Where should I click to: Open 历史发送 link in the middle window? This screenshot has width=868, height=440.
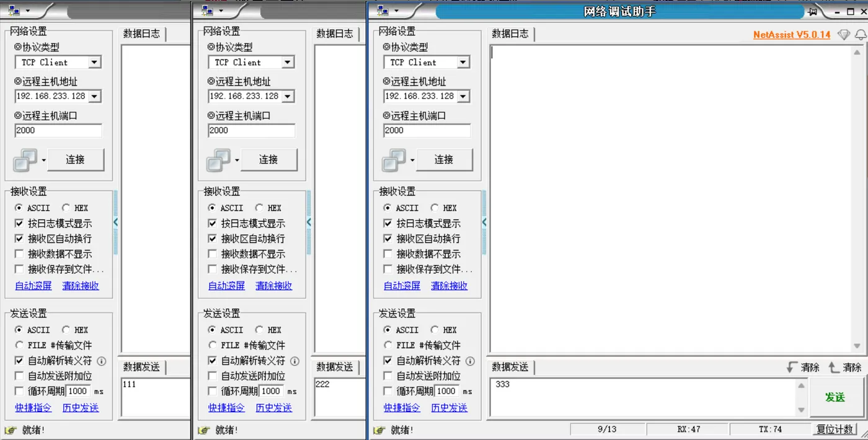[x=274, y=408]
